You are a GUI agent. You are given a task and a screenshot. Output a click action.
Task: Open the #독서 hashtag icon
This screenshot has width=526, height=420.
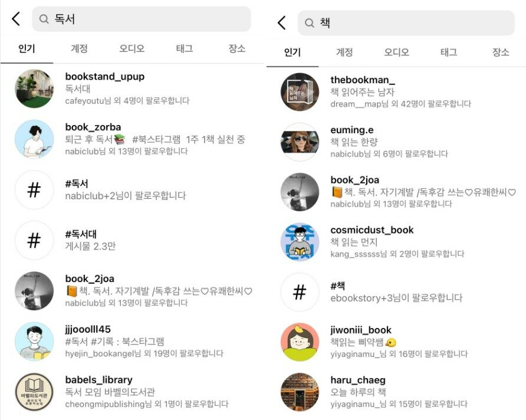(x=34, y=189)
